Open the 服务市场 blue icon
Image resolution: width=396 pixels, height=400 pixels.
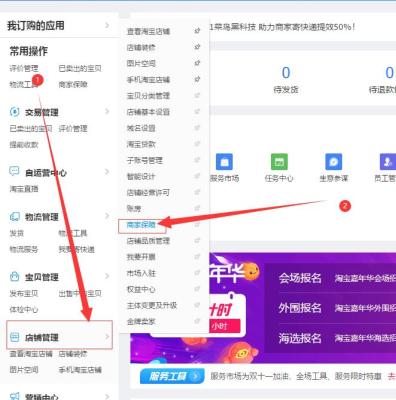click(224, 162)
